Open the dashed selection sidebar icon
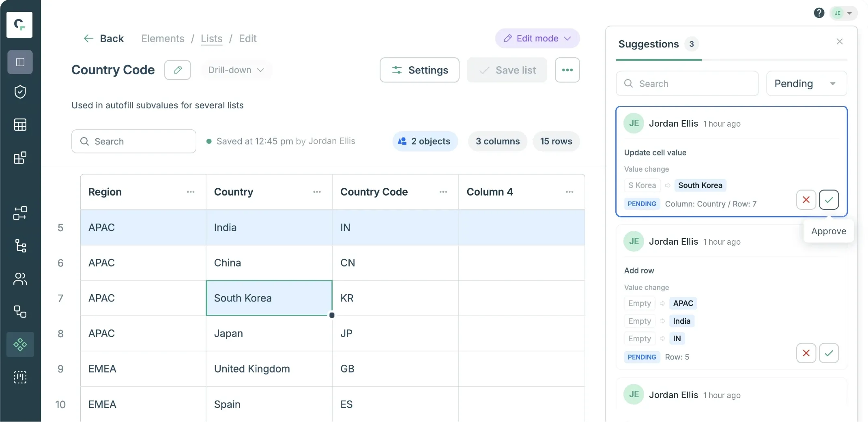 (x=20, y=377)
